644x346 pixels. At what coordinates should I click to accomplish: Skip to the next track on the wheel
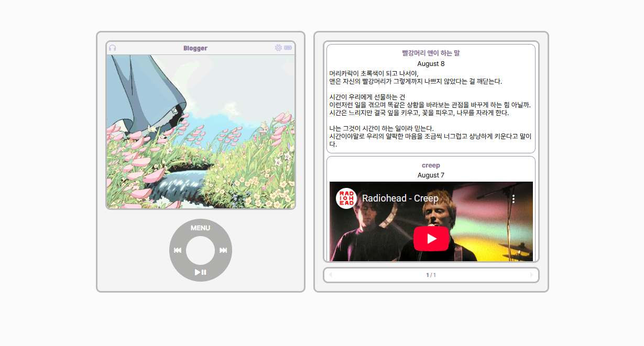pyautogui.click(x=223, y=250)
